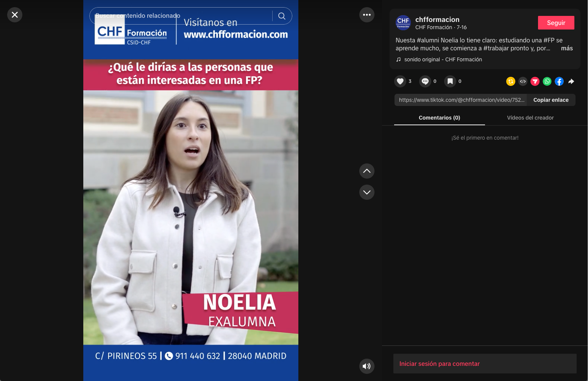Click "Iniciar sesión para comentar" link
Viewport: 588px width, 381px height.
click(439, 364)
